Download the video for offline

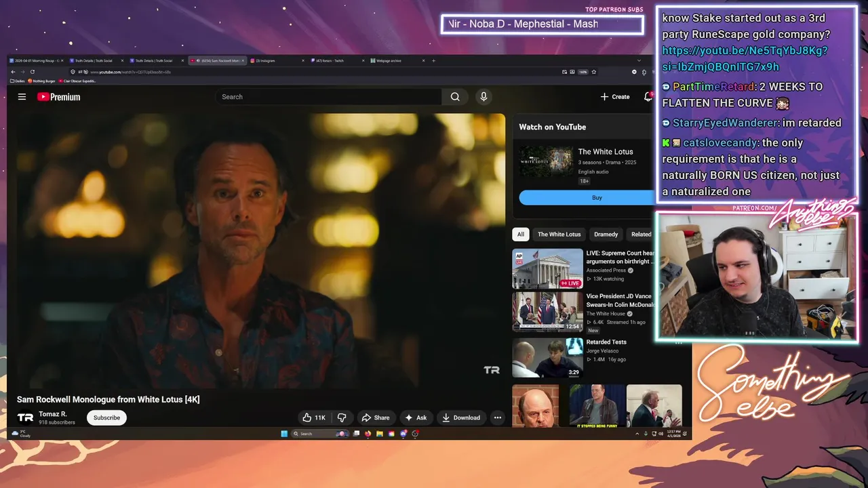[x=461, y=418]
